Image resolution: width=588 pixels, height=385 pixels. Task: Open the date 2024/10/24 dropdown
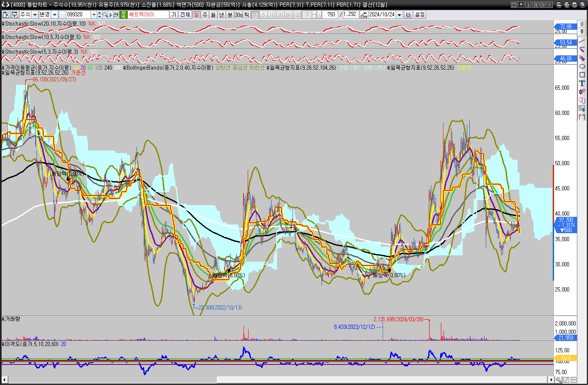coord(399,15)
